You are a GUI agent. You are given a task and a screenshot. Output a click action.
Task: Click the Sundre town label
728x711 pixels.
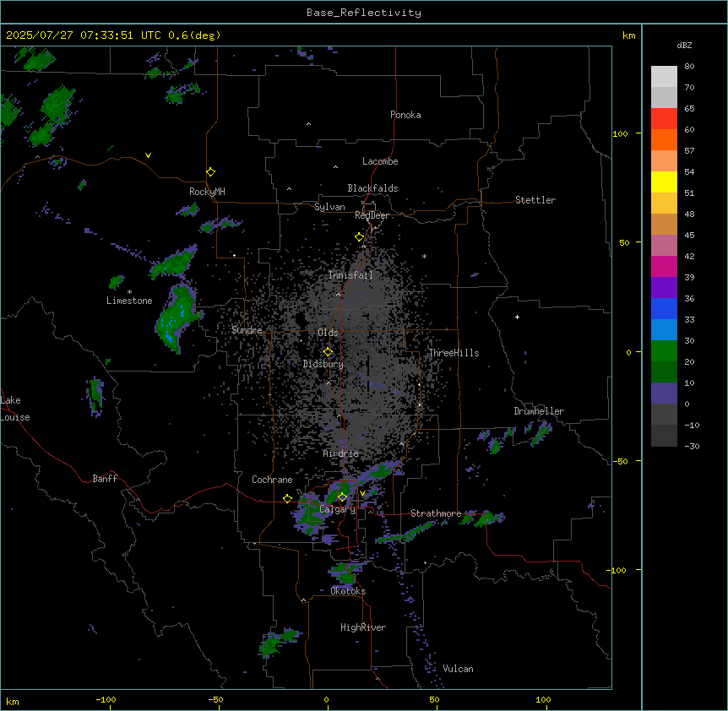point(247,330)
